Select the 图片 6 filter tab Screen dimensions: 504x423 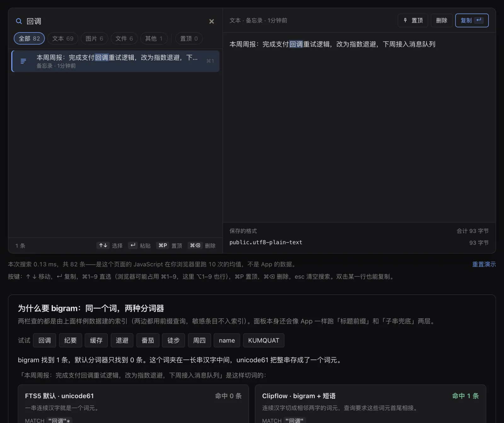click(x=94, y=38)
